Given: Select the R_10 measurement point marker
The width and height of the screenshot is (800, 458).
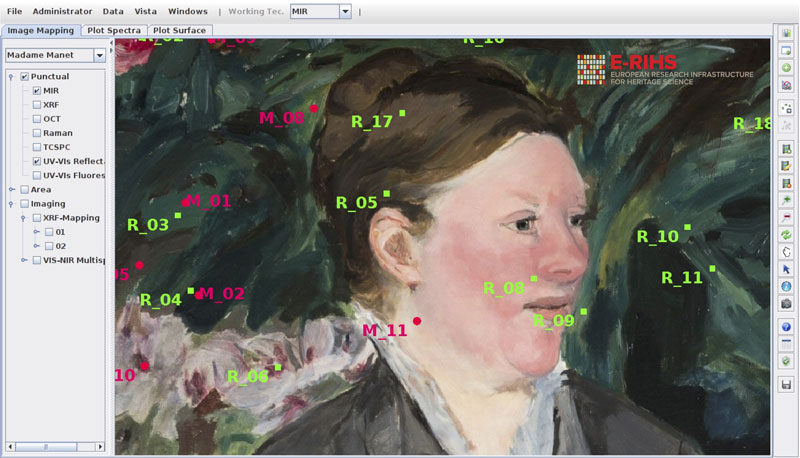Looking at the screenshot, I should (x=688, y=227).
